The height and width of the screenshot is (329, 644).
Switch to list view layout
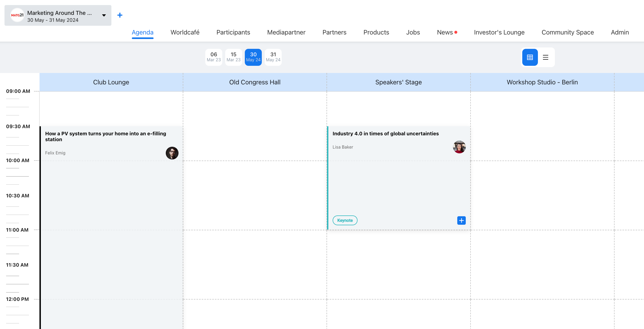[545, 57]
